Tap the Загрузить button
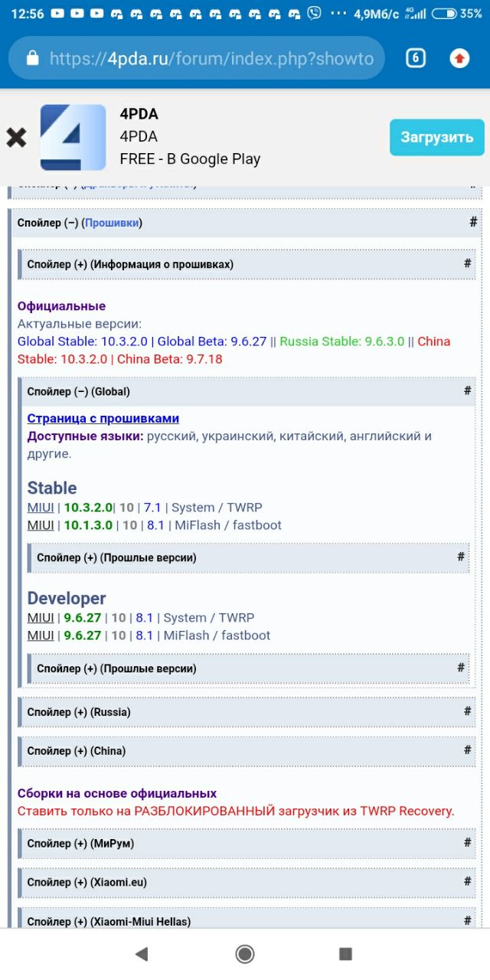Screen dimensions: 490x980 437,138
